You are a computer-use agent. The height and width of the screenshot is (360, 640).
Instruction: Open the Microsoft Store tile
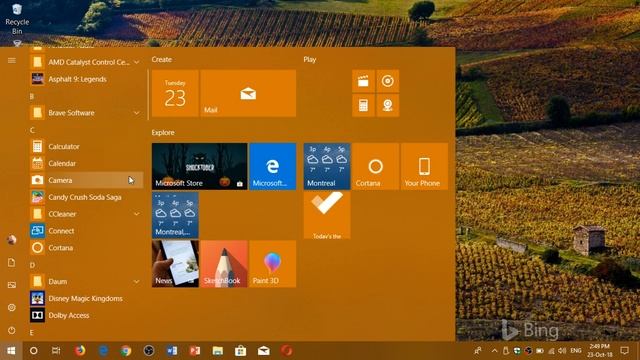coord(200,166)
